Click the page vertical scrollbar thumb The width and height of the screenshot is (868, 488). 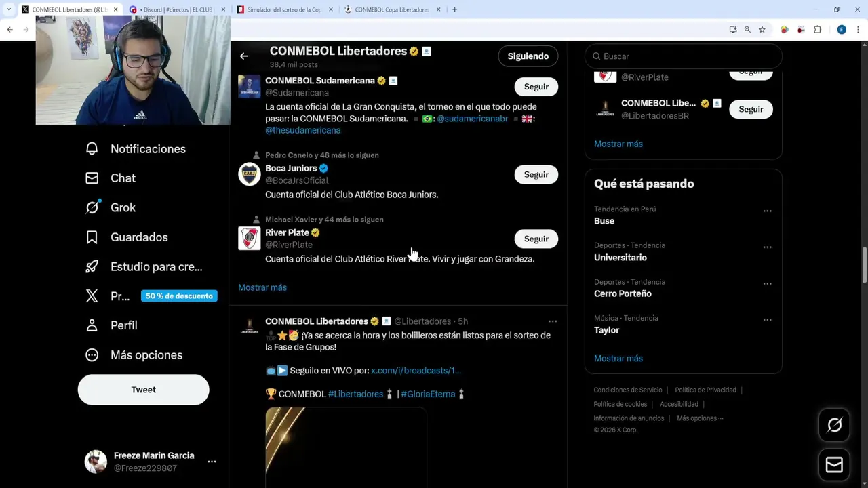tap(865, 266)
